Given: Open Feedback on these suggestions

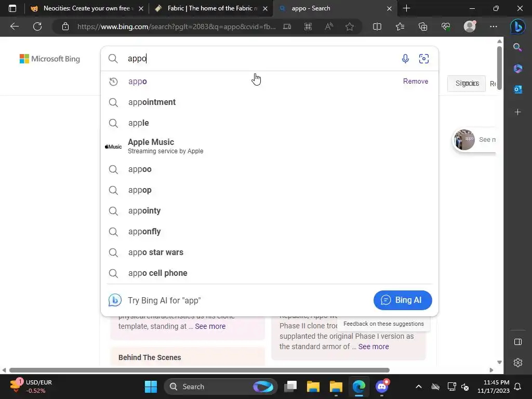Looking at the screenshot, I should pos(383,324).
